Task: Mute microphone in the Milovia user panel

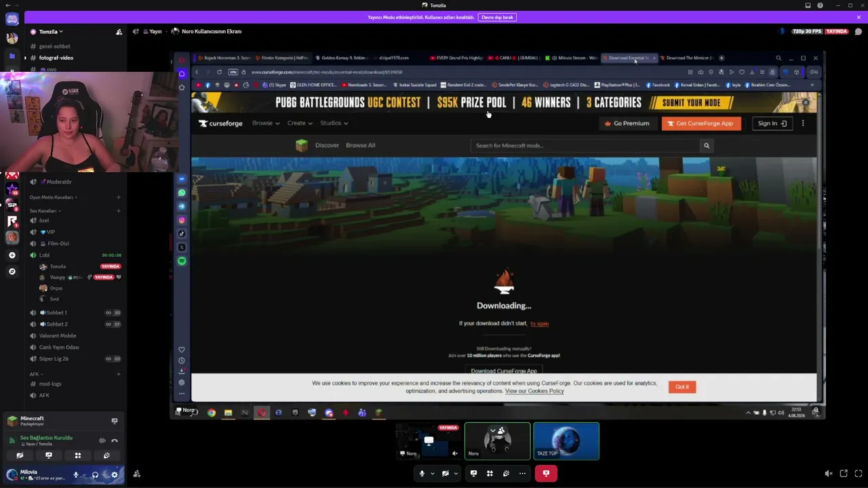Action: pyautogui.click(x=76, y=474)
